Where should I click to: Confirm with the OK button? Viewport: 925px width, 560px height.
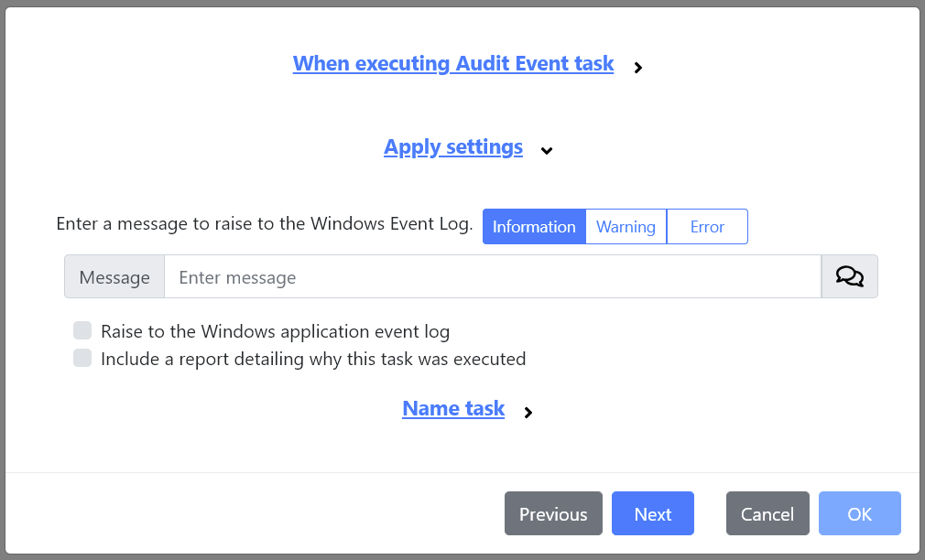point(859,513)
